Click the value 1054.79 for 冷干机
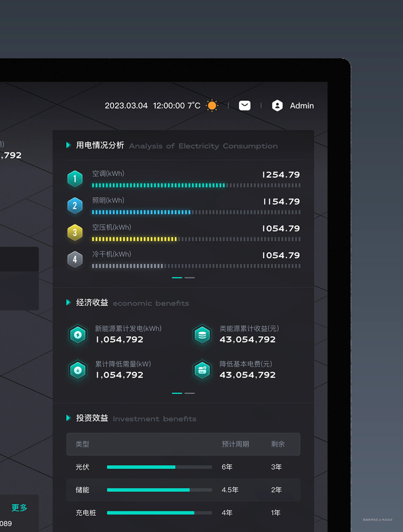This screenshot has width=403, height=532. [281, 255]
